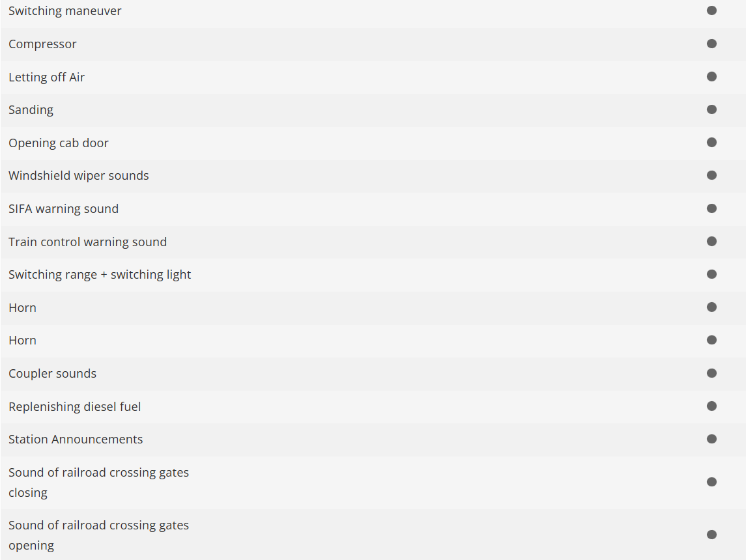Click the Station Announcements dot

[711, 439]
